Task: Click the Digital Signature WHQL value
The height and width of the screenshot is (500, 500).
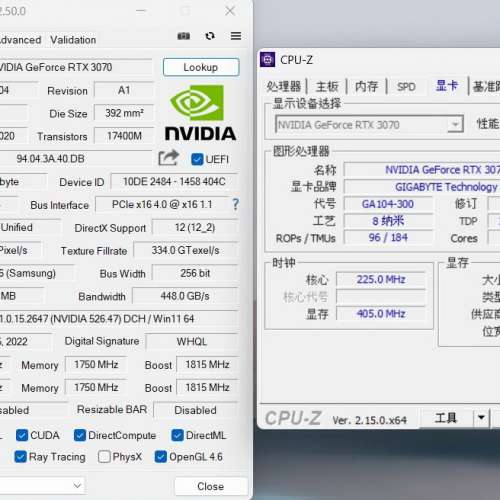Action: click(x=192, y=342)
